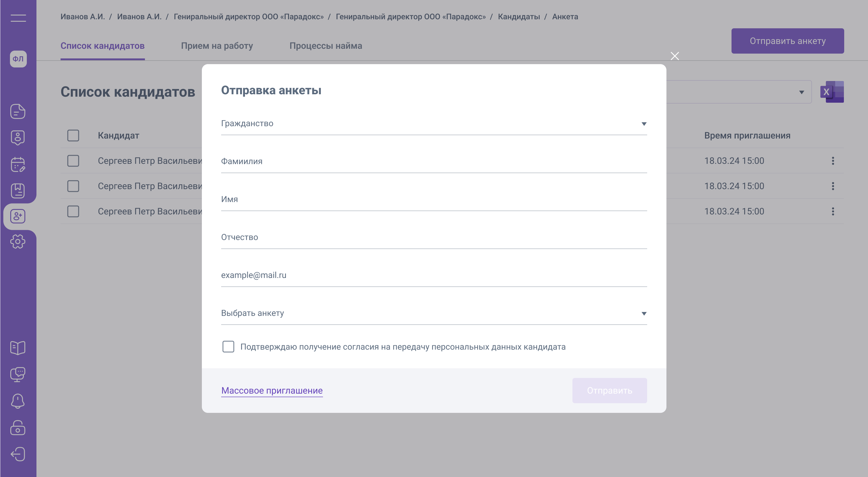Check the personal data consent checkbox

coord(228,347)
